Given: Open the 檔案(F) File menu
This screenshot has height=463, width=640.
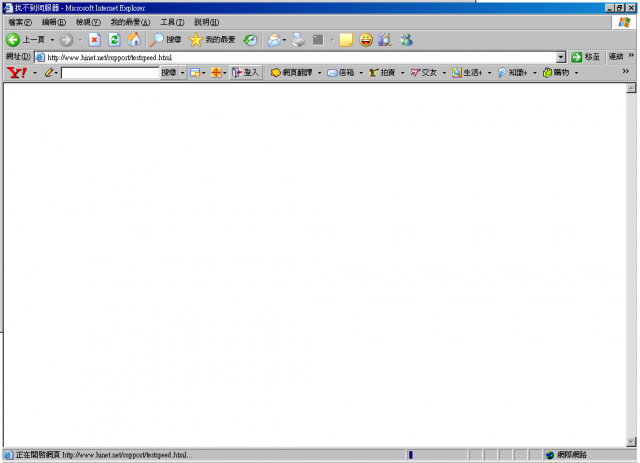Looking at the screenshot, I should (20, 22).
